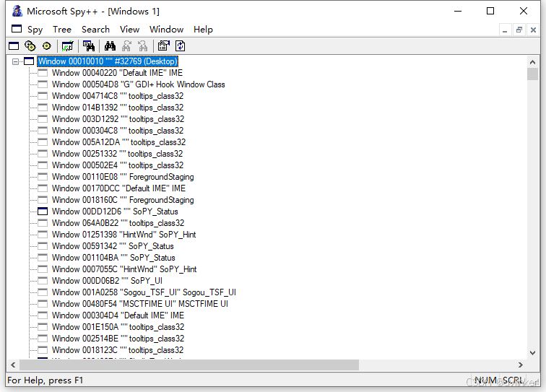
Task: Select Window 064A0B22 tooltips_class32
Action: 118,223
